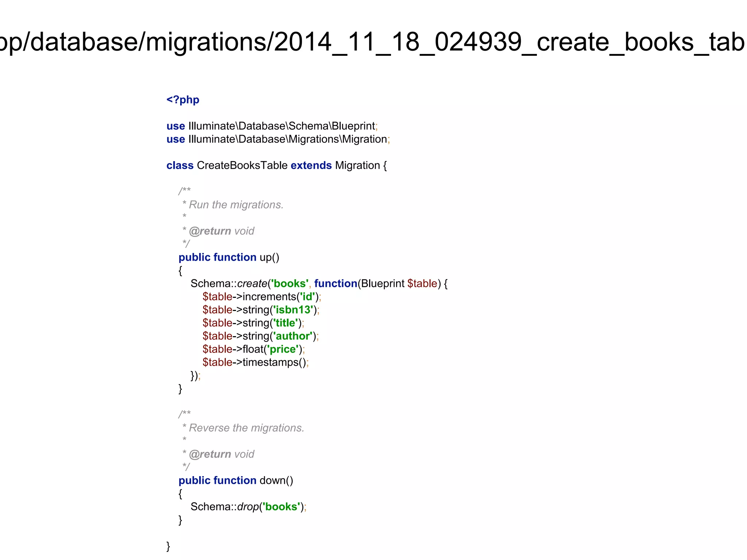Click the 'public function down()' line

tap(236, 481)
